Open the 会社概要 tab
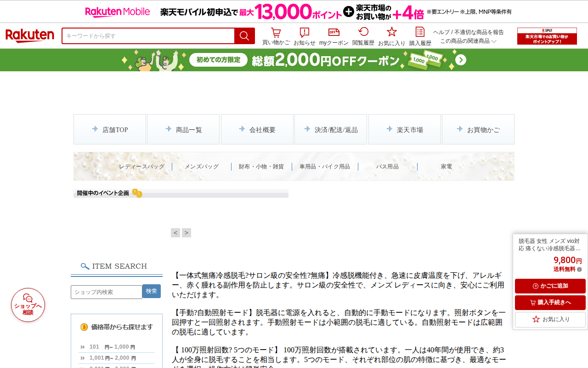Screen dimensions: 588x368 (257, 129)
